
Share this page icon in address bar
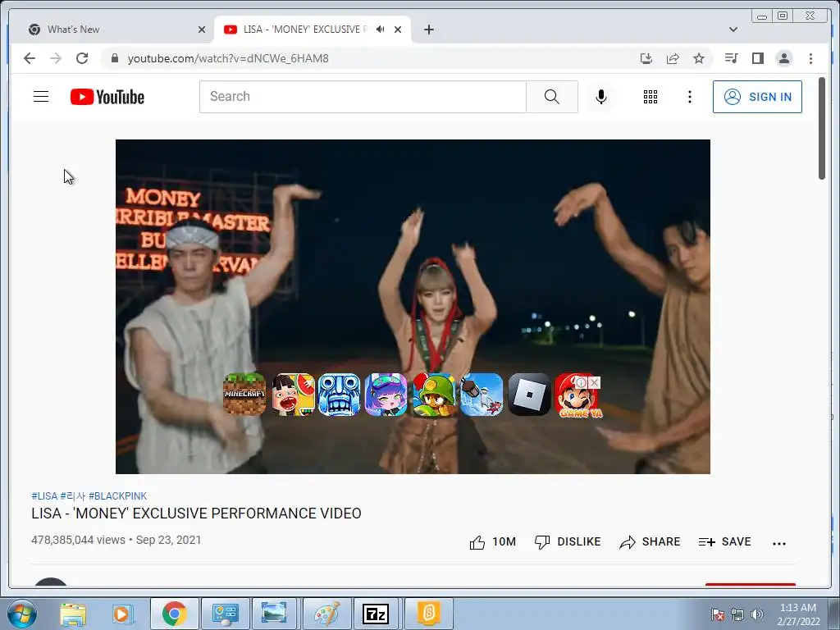tap(673, 58)
